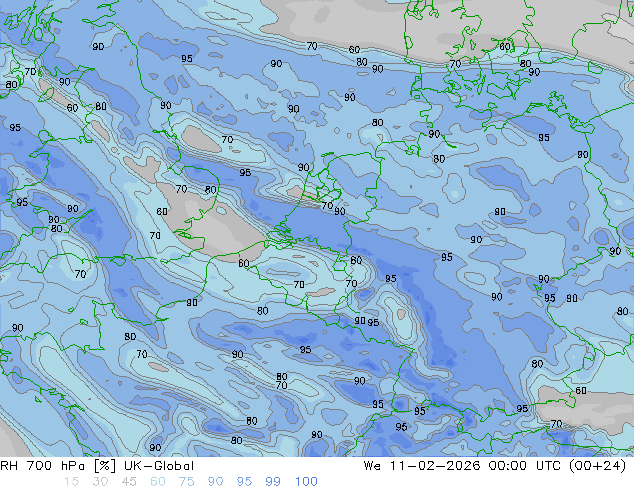Click the '00:00 UTC' time label
This screenshot has height=490, width=634.
pyautogui.click(x=524, y=466)
